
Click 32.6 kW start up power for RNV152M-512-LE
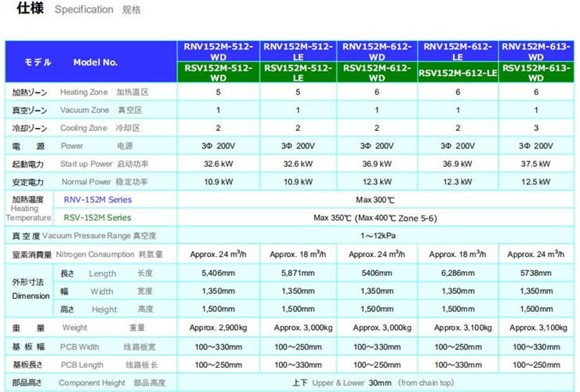click(x=298, y=164)
